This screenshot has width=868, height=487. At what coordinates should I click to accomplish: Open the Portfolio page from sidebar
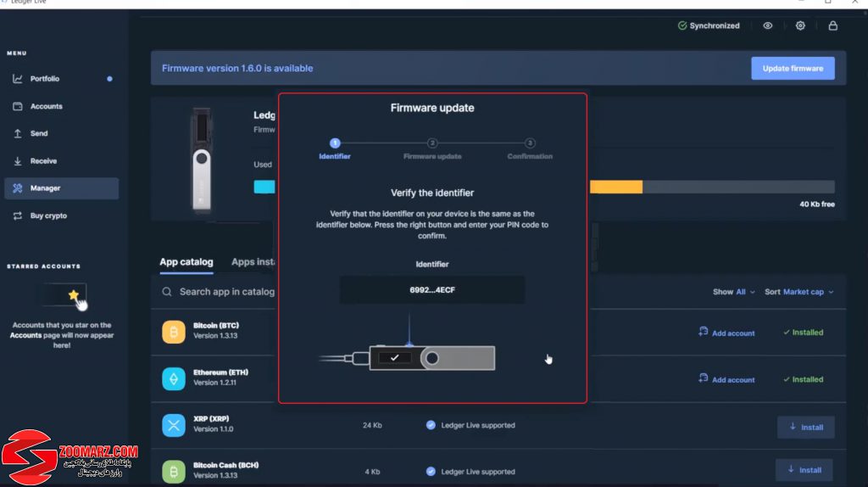tap(61, 79)
